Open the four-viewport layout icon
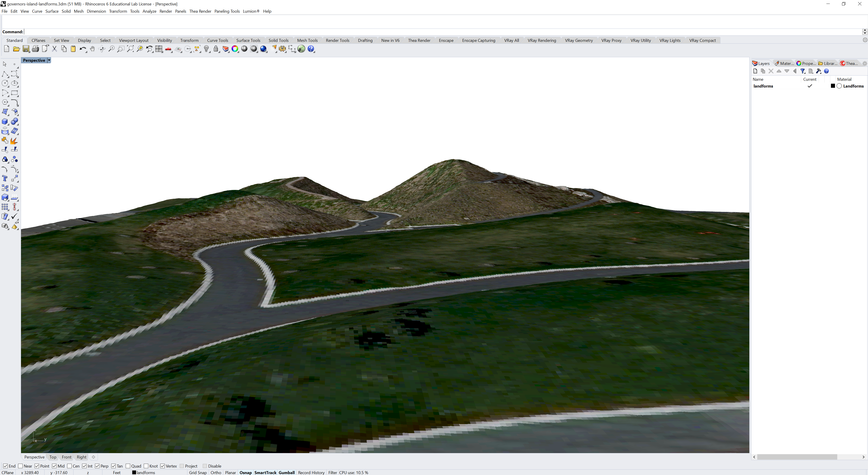This screenshot has width=868, height=475. pyautogui.click(x=159, y=49)
